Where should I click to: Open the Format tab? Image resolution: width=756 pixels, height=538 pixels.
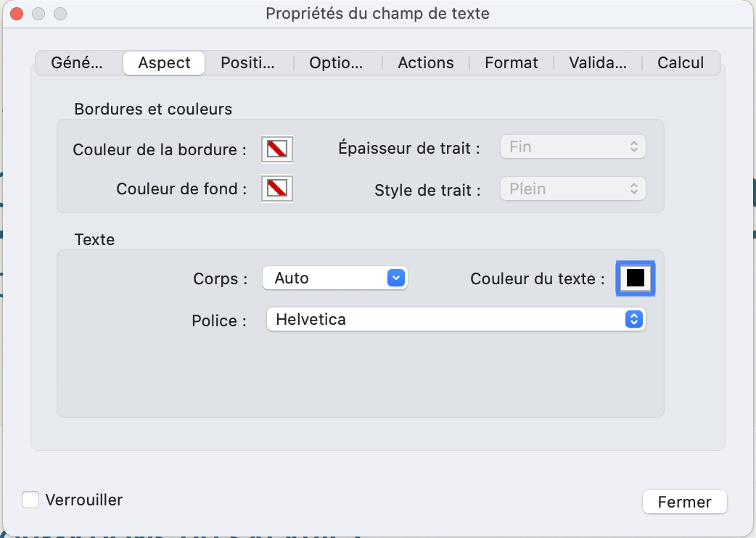pos(511,62)
